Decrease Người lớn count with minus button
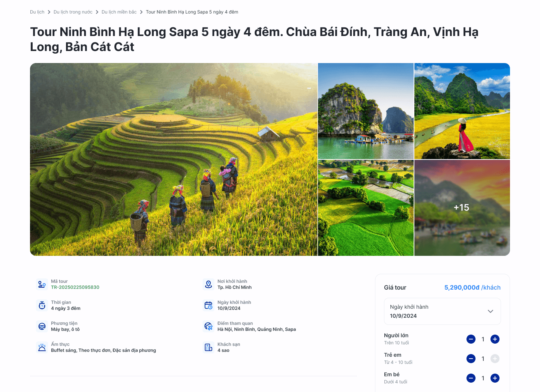 point(471,339)
